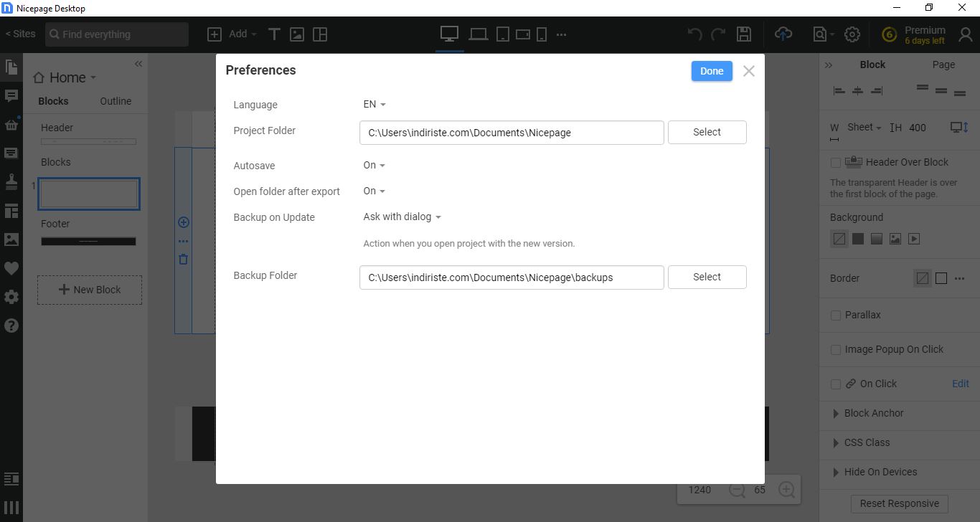This screenshot has width=980, height=522.
Task: Open the Favorites heart icon in sidebar
Action: (x=11, y=268)
